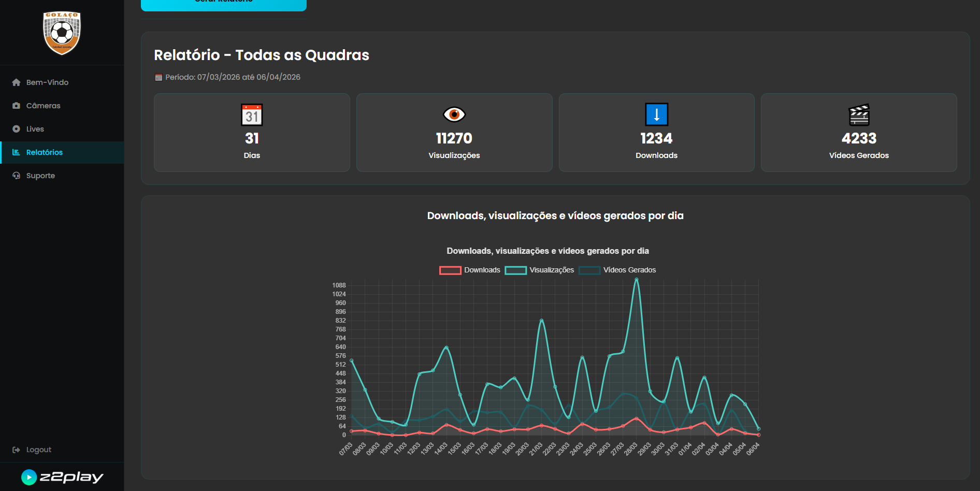Screen dimensions: 980x491
Task: Click the highest Visualizações peak on 28/03
Action: pyautogui.click(x=636, y=280)
